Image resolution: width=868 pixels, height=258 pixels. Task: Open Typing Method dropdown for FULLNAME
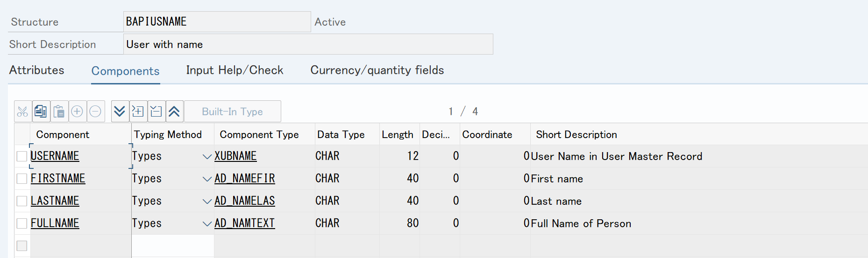[x=207, y=224]
